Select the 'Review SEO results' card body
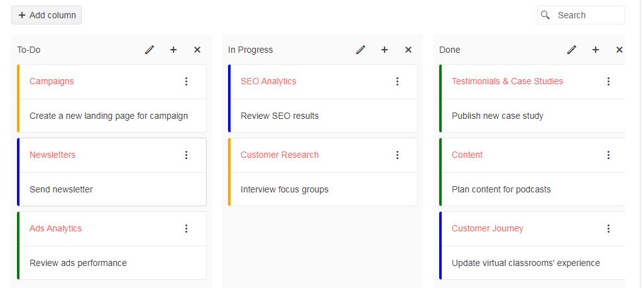Screen dimensions: 644x288 (280, 116)
